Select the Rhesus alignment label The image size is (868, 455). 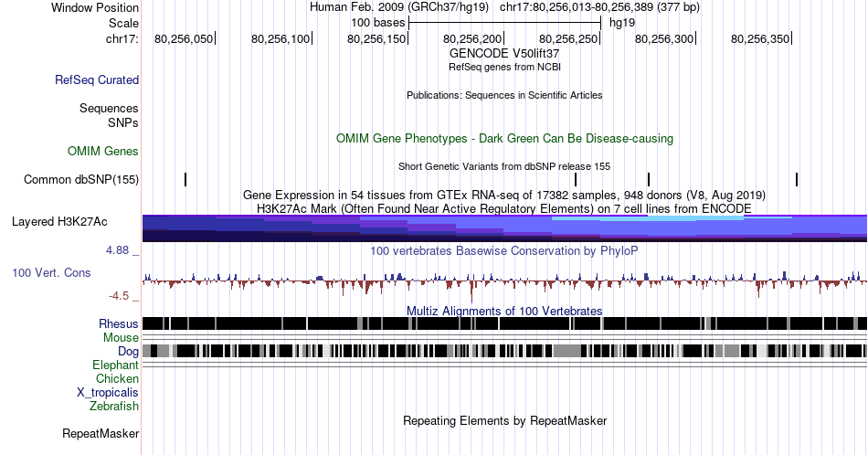pos(119,323)
